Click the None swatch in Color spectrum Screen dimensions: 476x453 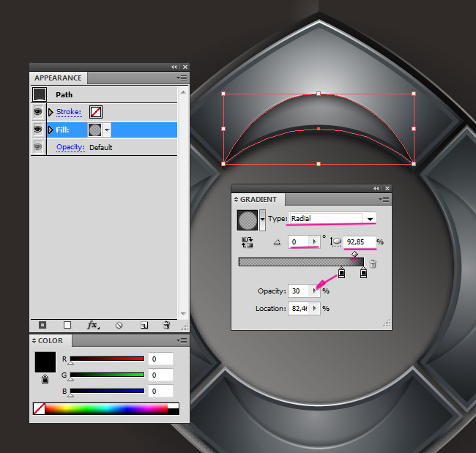pyautogui.click(x=39, y=408)
